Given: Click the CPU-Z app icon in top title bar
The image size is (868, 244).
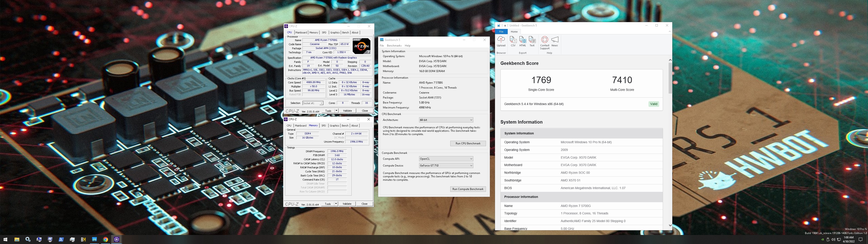Looking at the screenshot, I should tap(286, 26).
